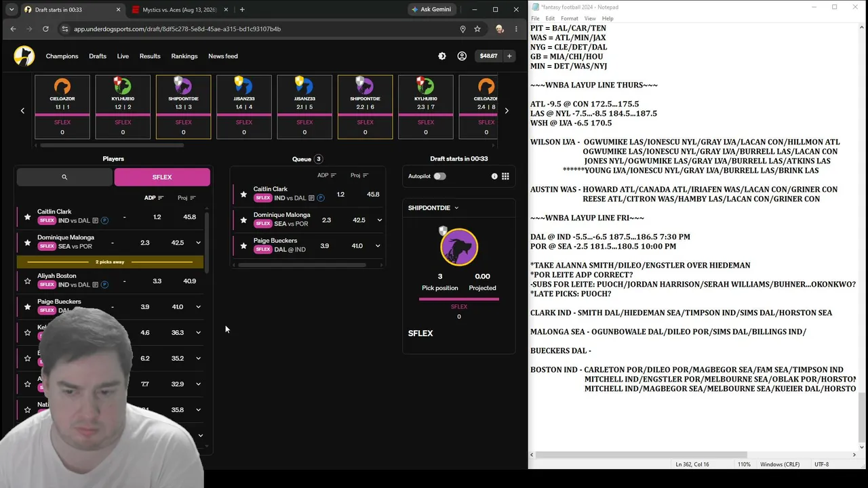The height and width of the screenshot is (488, 868).
Task: Go to the Live nav item
Action: tap(123, 56)
